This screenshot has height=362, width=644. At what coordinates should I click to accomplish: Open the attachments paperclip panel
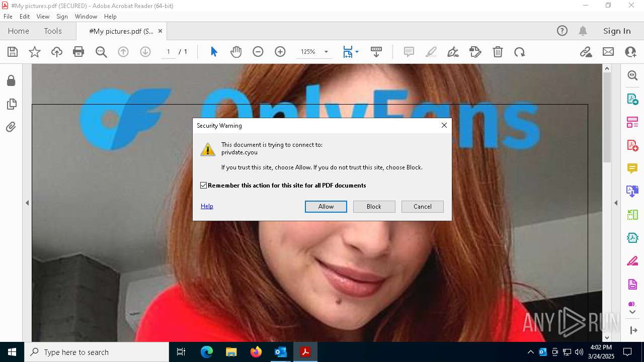[11, 127]
